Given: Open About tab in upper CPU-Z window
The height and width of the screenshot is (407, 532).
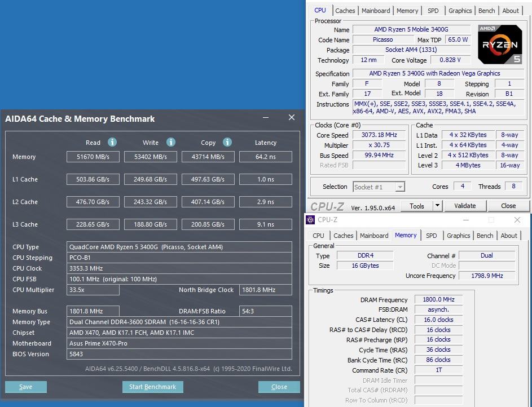Looking at the screenshot, I should [x=511, y=11].
